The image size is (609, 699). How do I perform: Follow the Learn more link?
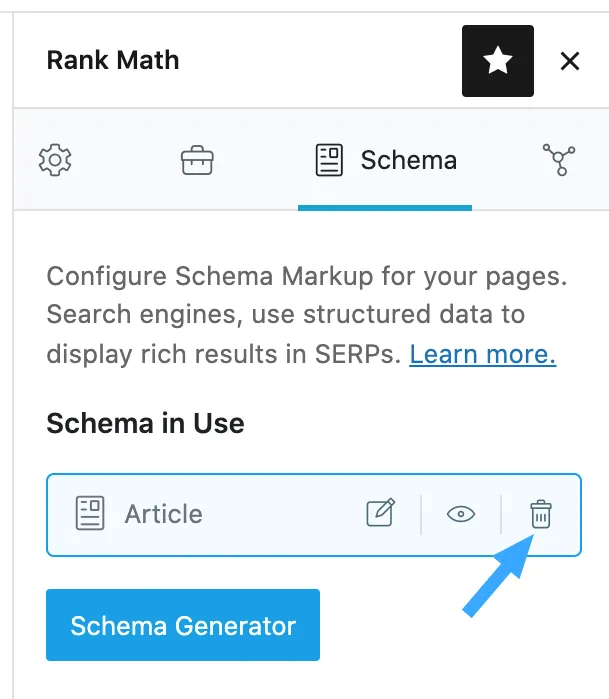[x=482, y=354]
